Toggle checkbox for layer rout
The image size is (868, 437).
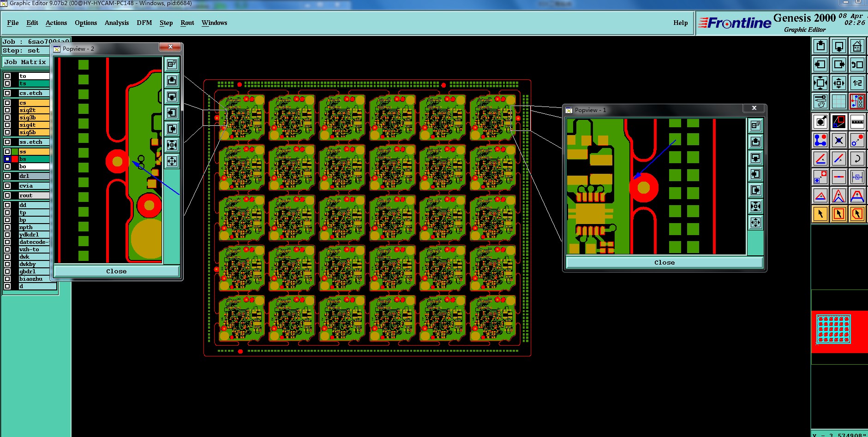pos(7,195)
